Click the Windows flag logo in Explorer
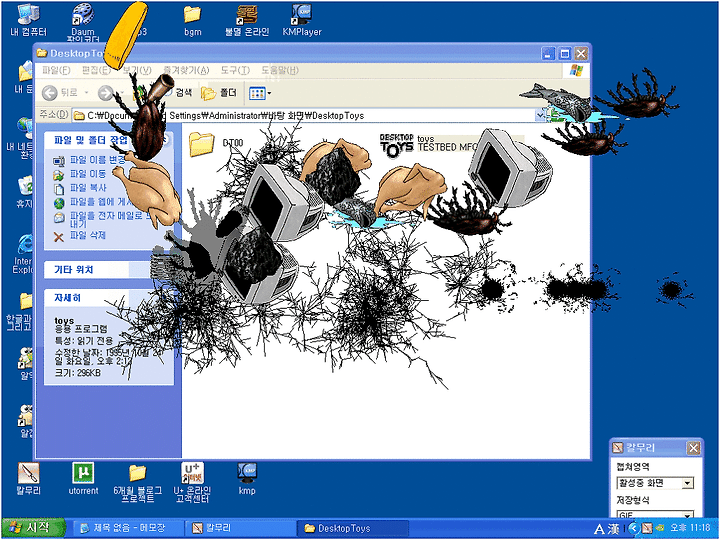 tap(576, 70)
